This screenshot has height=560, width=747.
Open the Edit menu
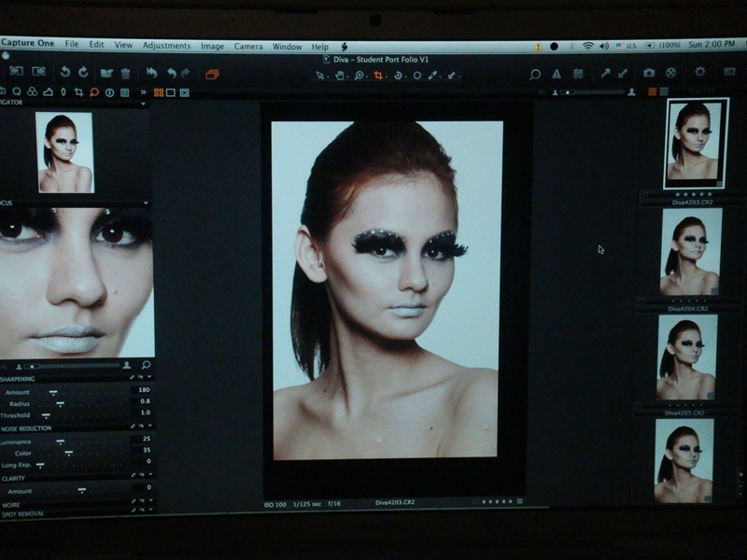[x=96, y=44]
